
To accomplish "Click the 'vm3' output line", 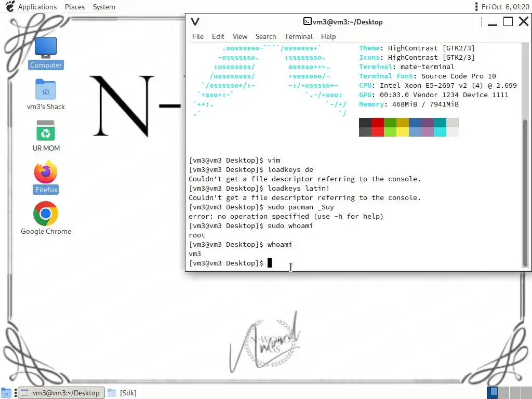I will coord(195,254).
